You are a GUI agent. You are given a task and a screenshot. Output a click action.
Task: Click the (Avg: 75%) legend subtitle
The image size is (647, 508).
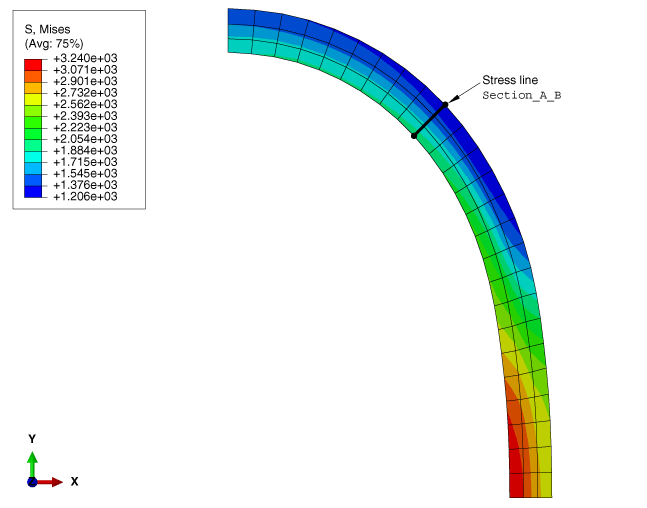54,44
